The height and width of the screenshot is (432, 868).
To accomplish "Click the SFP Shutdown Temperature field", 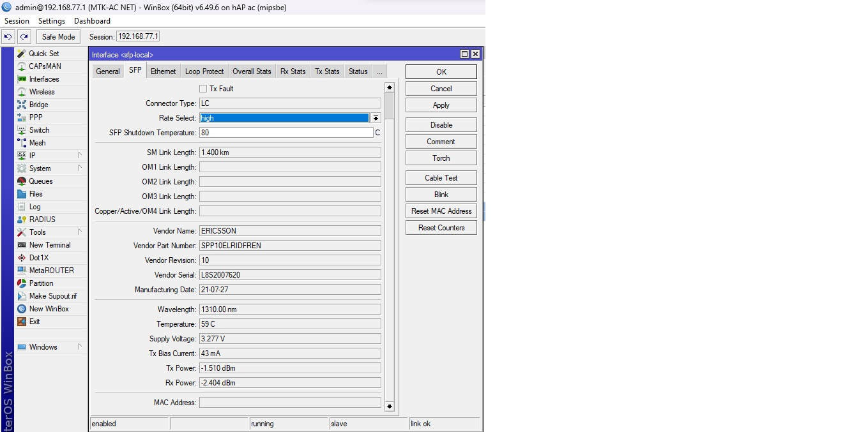I will [286, 133].
